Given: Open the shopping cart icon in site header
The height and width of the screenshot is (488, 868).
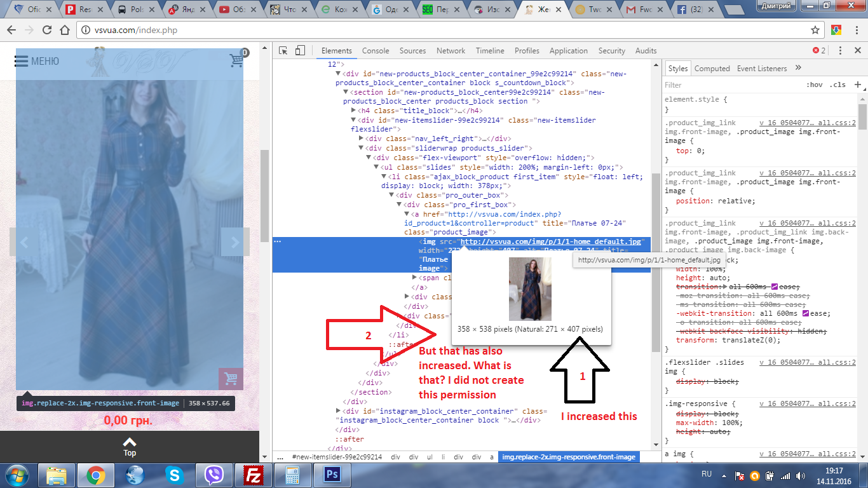Looking at the screenshot, I should (x=238, y=60).
